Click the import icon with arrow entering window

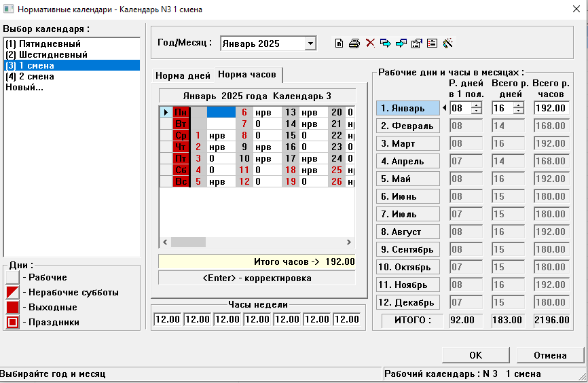click(401, 43)
